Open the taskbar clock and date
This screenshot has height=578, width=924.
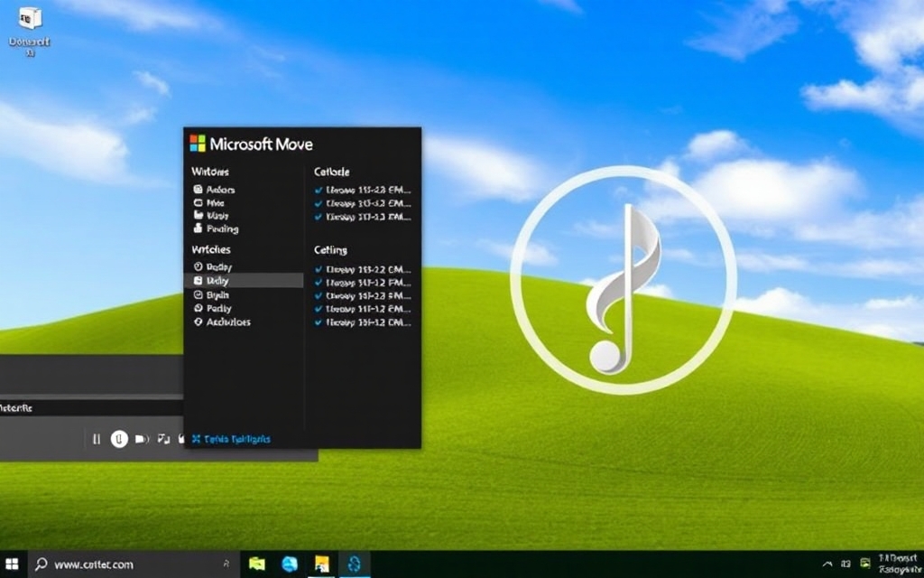coord(898,564)
